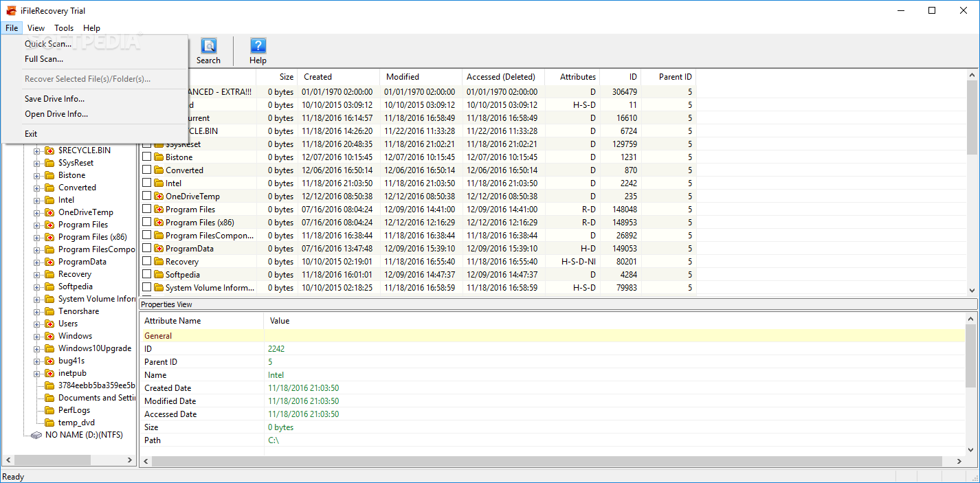Sort by the Attributes column header
Screen dimensions: 980x483
pos(572,77)
